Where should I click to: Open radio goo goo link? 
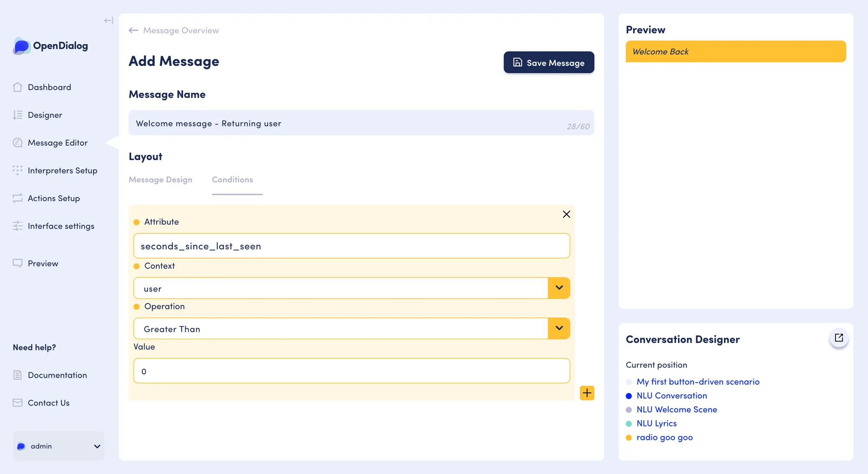664,437
